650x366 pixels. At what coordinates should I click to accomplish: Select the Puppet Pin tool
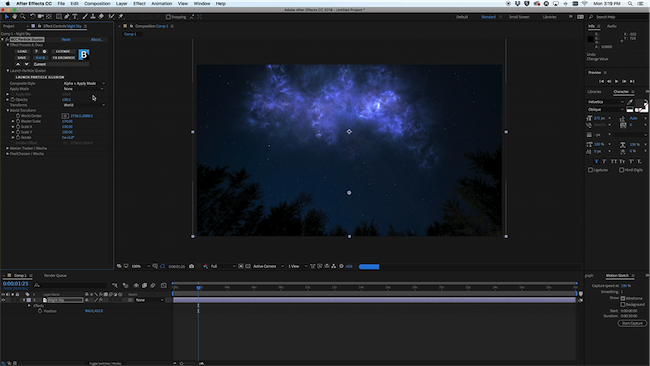[121, 17]
